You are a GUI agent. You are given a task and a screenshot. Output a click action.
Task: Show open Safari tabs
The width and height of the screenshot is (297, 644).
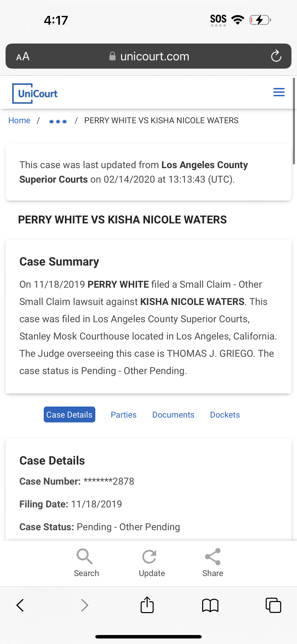pos(273,605)
